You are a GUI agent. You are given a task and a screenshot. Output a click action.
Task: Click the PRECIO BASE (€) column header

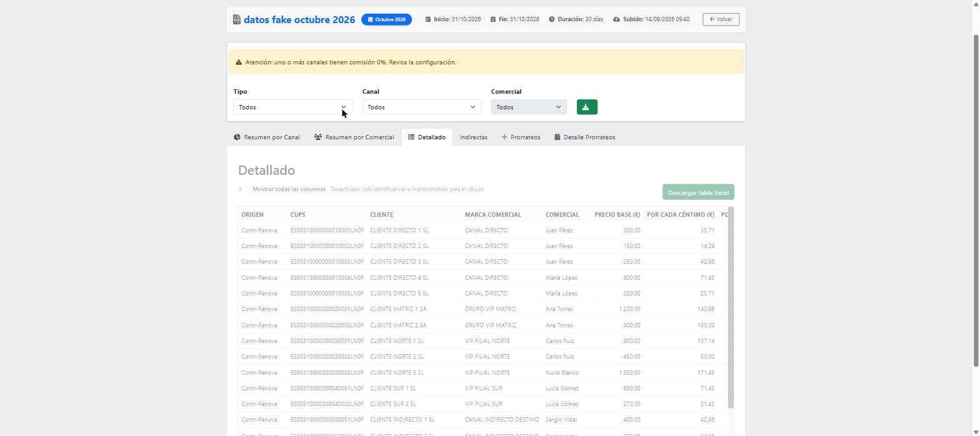(x=617, y=215)
